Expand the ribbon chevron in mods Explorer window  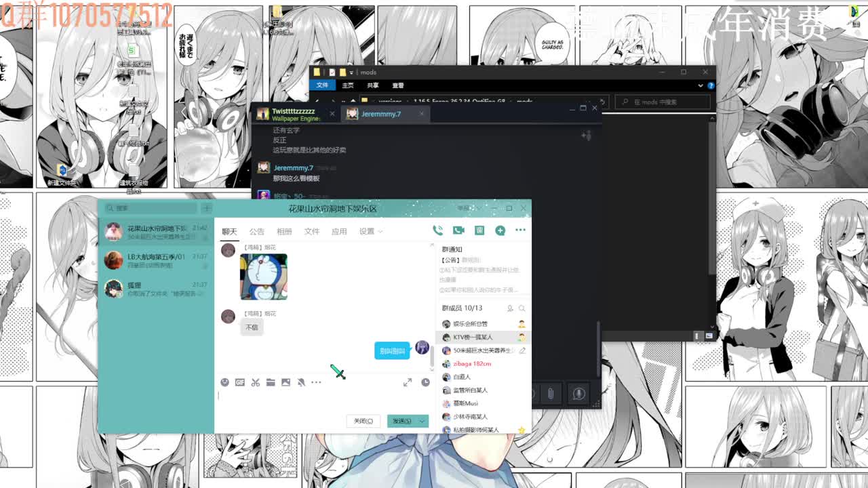701,85
